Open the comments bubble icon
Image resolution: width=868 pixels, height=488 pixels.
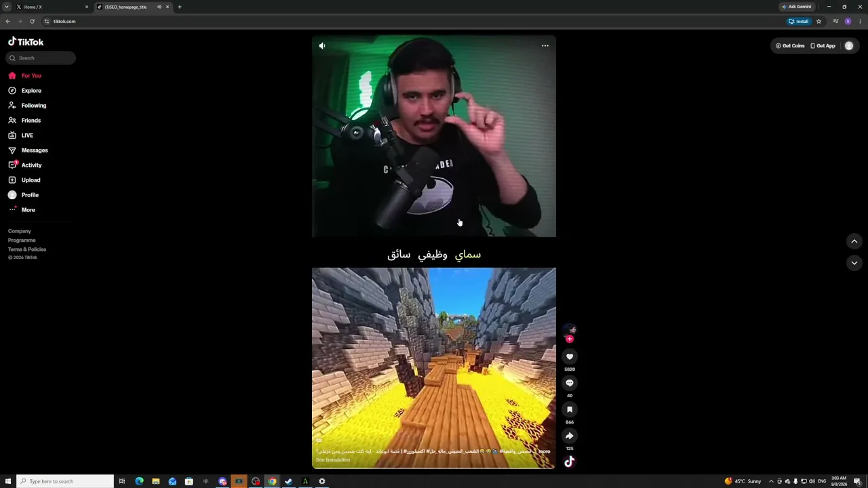click(570, 383)
